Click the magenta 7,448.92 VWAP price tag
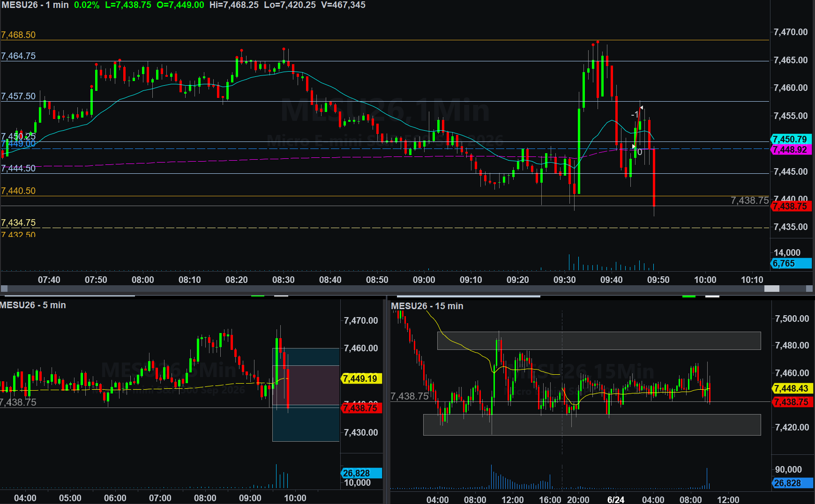 (791, 149)
